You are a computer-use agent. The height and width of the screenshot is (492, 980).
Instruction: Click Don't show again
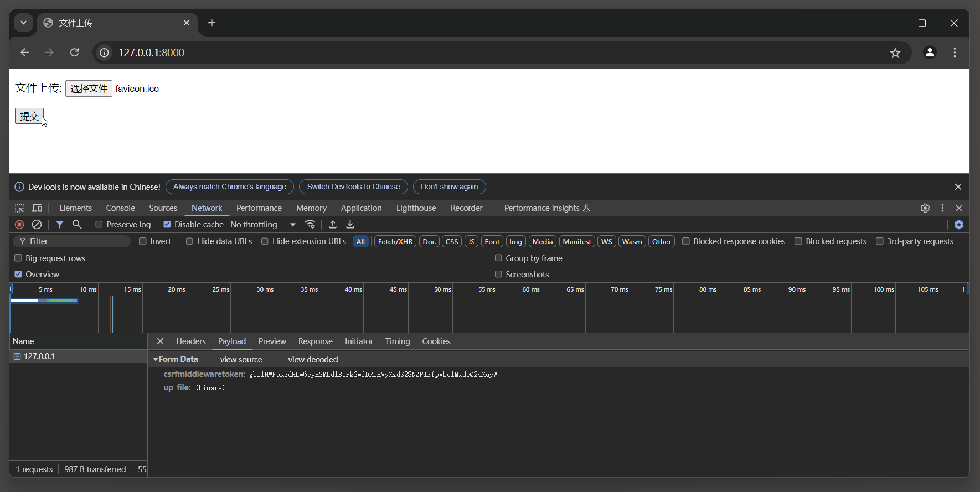(449, 187)
